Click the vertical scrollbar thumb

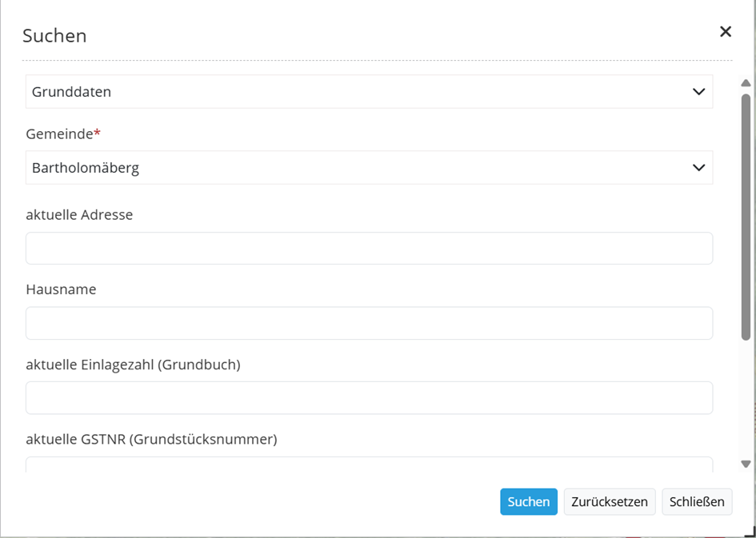[x=746, y=216]
